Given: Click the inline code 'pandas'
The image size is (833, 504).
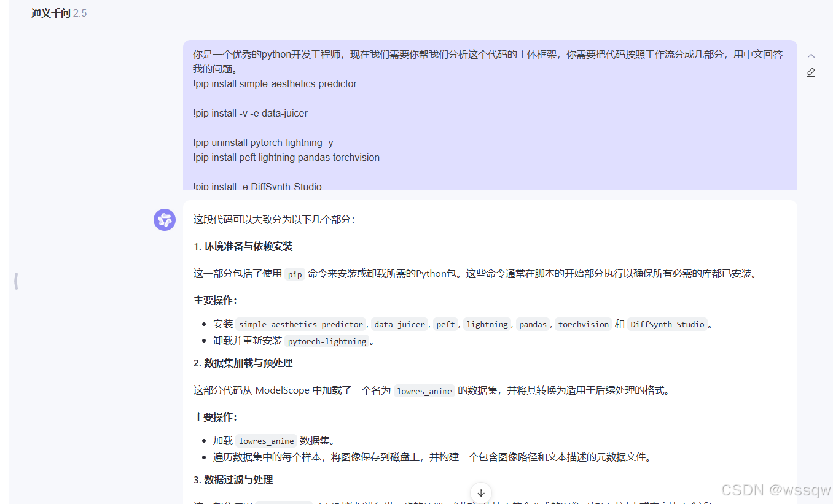Looking at the screenshot, I should pyautogui.click(x=533, y=324).
